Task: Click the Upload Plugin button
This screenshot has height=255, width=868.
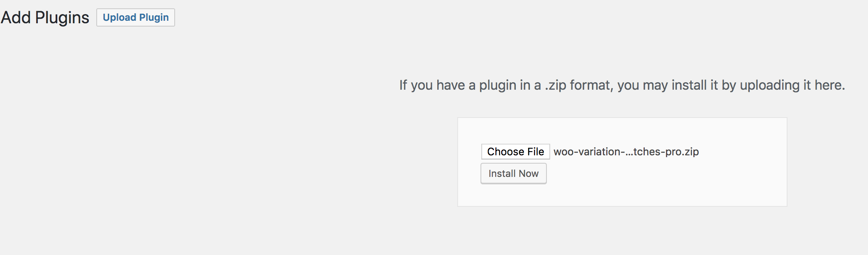Action: [x=136, y=17]
